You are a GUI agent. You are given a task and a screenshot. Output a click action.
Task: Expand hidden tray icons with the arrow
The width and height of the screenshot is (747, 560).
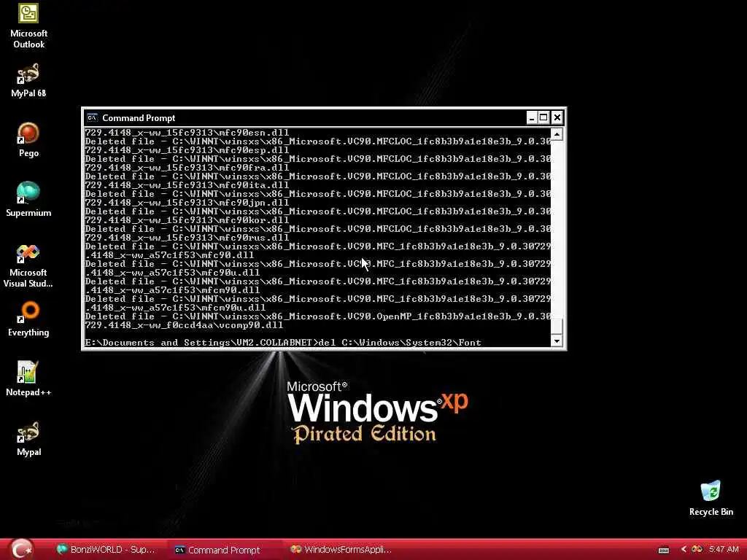point(683,550)
